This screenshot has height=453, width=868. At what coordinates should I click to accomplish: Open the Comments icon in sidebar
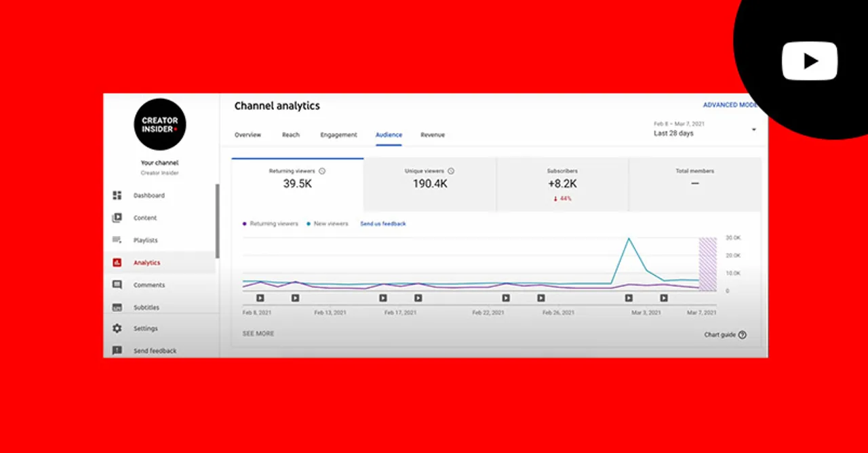tap(117, 285)
